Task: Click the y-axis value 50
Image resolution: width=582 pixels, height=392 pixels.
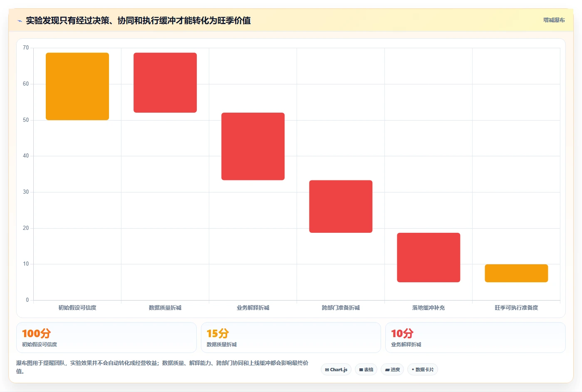Action: coord(26,120)
